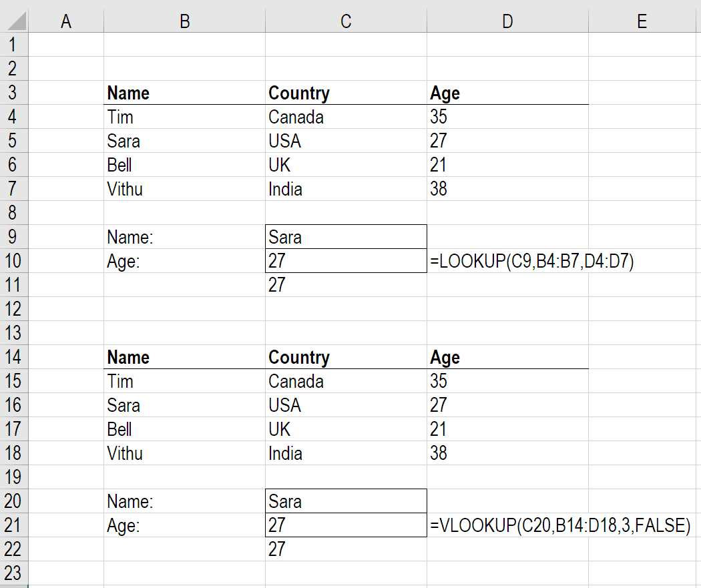Click cell C9 containing Sara

point(346,237)
